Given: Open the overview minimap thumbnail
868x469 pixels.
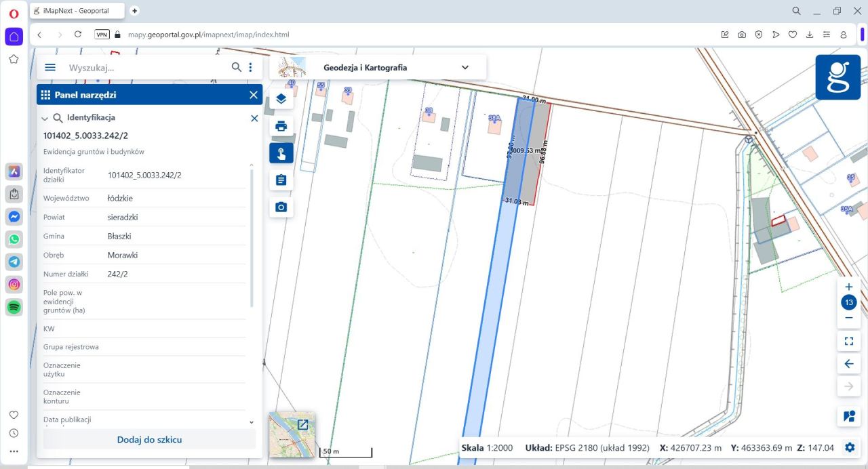Looking at the screenshot, I should point(292,434).
